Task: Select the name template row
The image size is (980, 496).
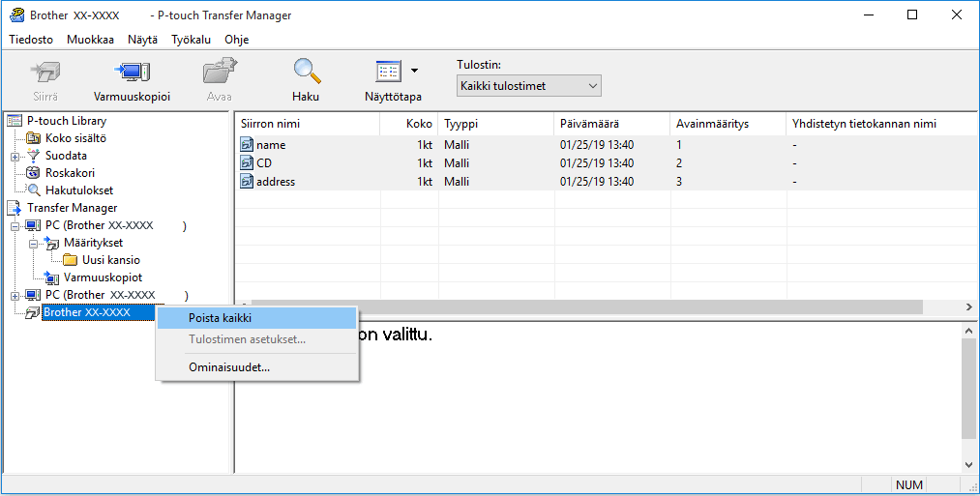Action: click(607, 145)
